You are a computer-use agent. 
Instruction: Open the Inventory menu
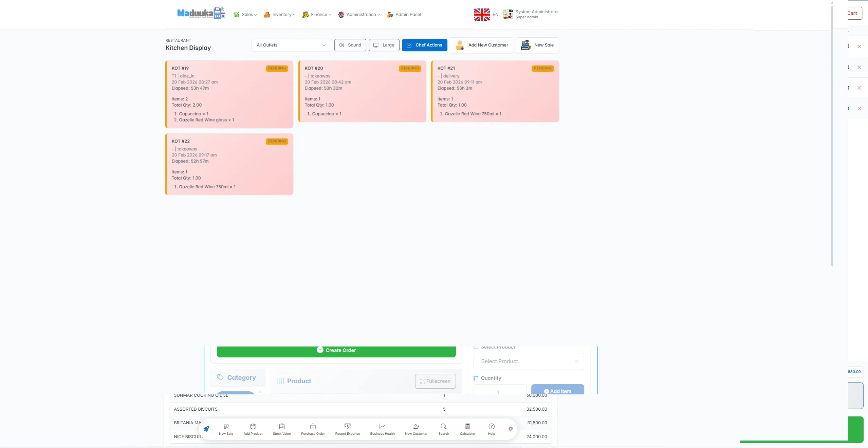pos(280,15)
